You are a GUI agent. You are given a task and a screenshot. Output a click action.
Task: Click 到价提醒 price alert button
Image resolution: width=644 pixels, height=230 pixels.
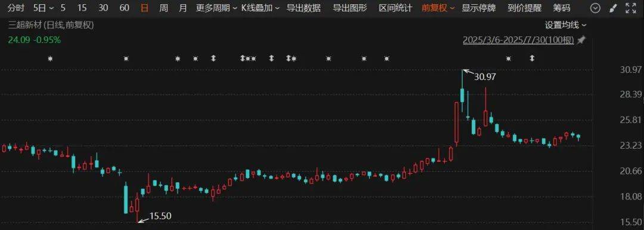(x=524, y=8)
